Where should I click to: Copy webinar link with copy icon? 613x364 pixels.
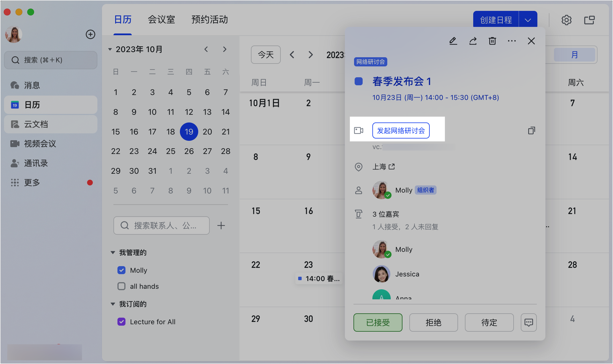pos(531,130)
